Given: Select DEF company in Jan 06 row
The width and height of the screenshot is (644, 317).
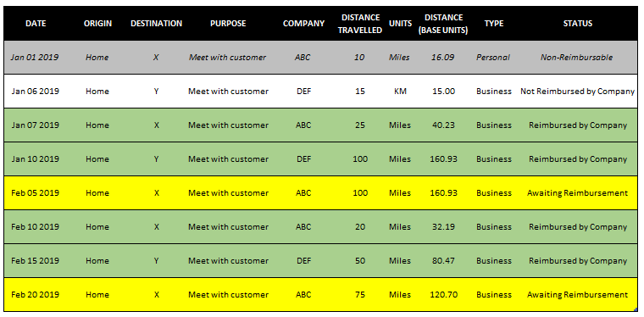Looking at the screenshot, I should 303,92.
